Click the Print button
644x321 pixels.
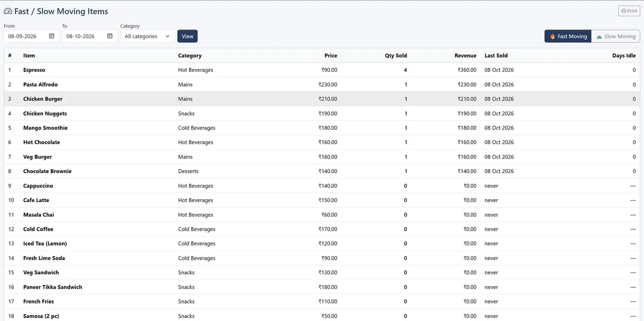click(629, 11)
